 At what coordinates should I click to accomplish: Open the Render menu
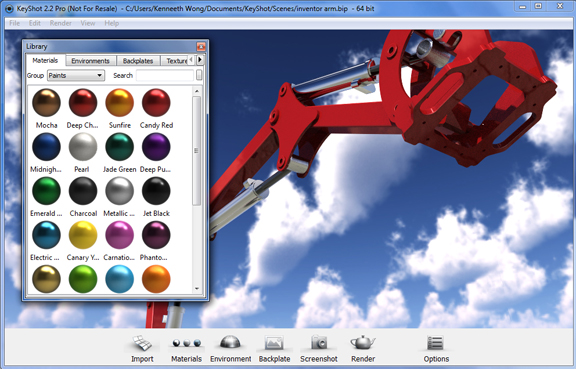pyautogui.click(x=61, y=23)
